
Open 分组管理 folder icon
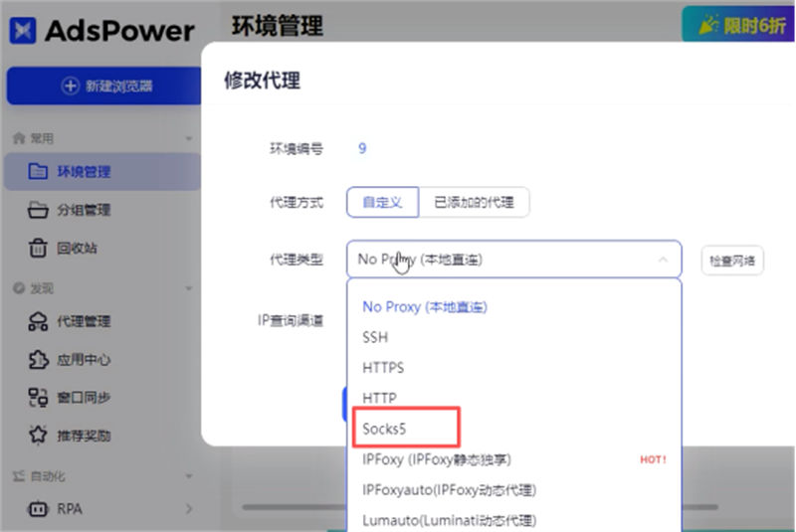[38, 210]
